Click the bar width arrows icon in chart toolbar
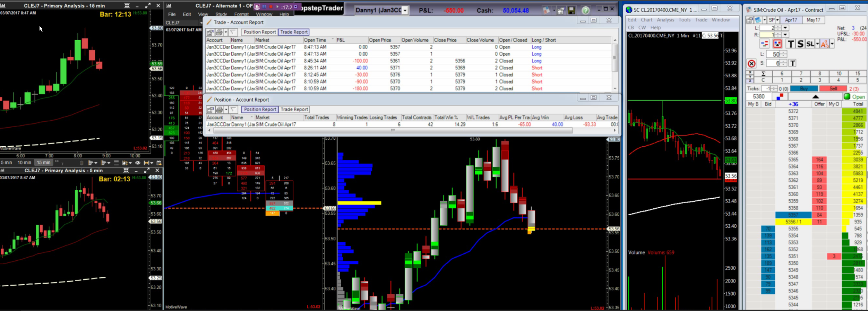The height and width of the screenshot is (311, 868). coord(146,163)
